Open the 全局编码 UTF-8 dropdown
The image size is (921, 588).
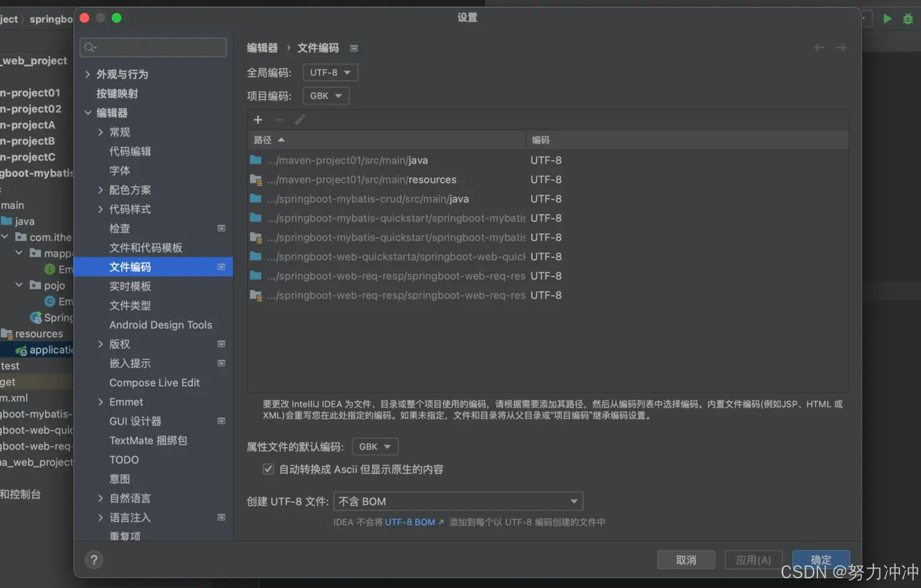pos(330,73)
